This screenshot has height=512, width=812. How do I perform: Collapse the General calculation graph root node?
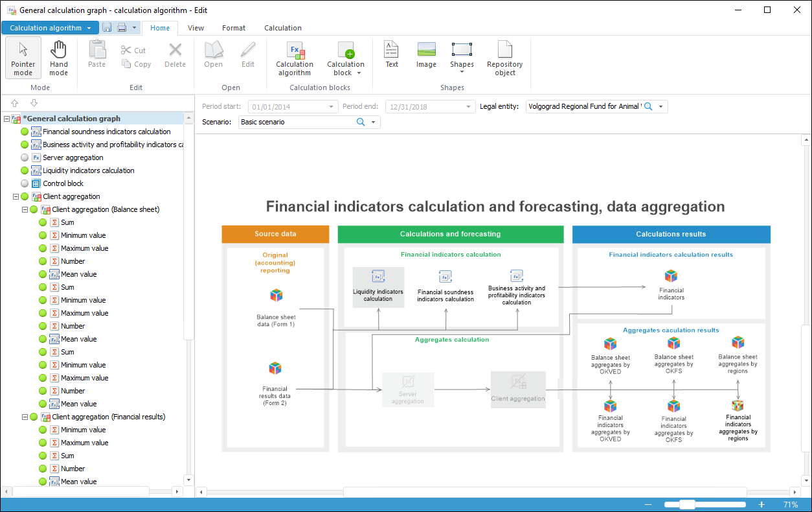[6, 119]
